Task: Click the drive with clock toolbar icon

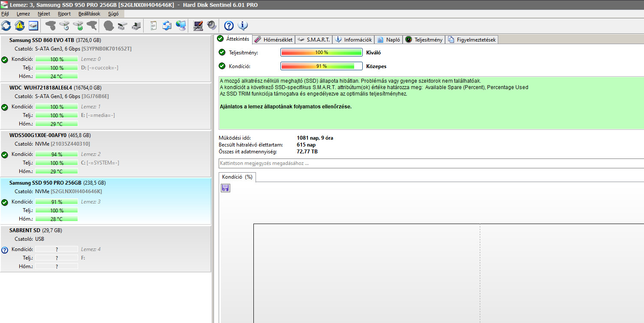Action: coord(64,26)
